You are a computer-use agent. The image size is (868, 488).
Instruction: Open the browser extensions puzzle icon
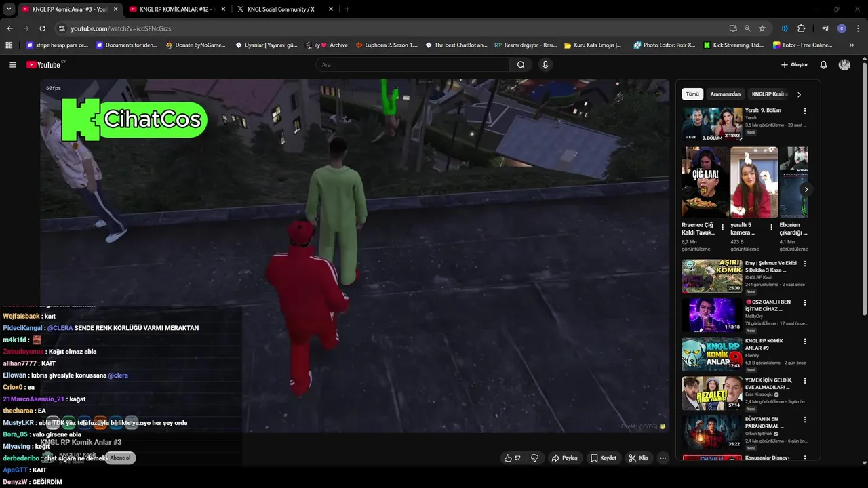801,28
